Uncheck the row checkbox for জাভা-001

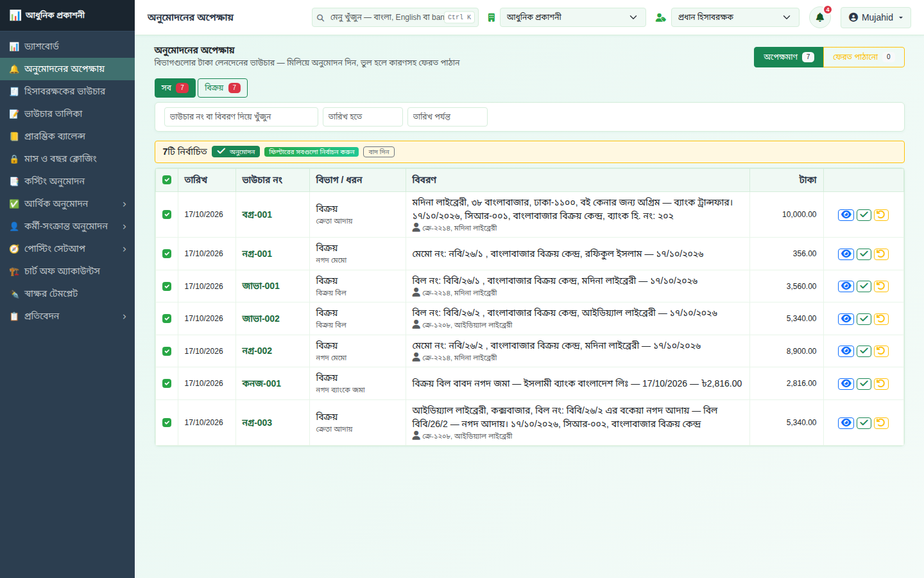[167, 286]
